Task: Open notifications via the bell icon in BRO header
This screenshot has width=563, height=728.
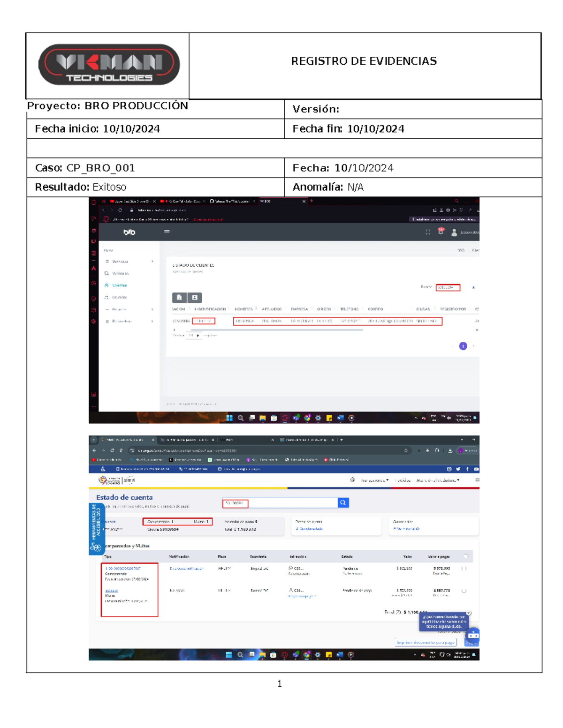Action: [x=441, y=231]
